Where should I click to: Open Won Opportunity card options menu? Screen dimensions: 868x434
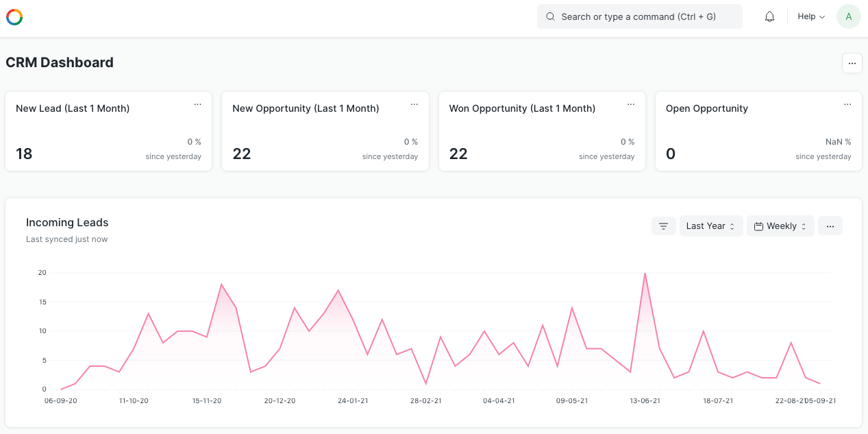630,105
